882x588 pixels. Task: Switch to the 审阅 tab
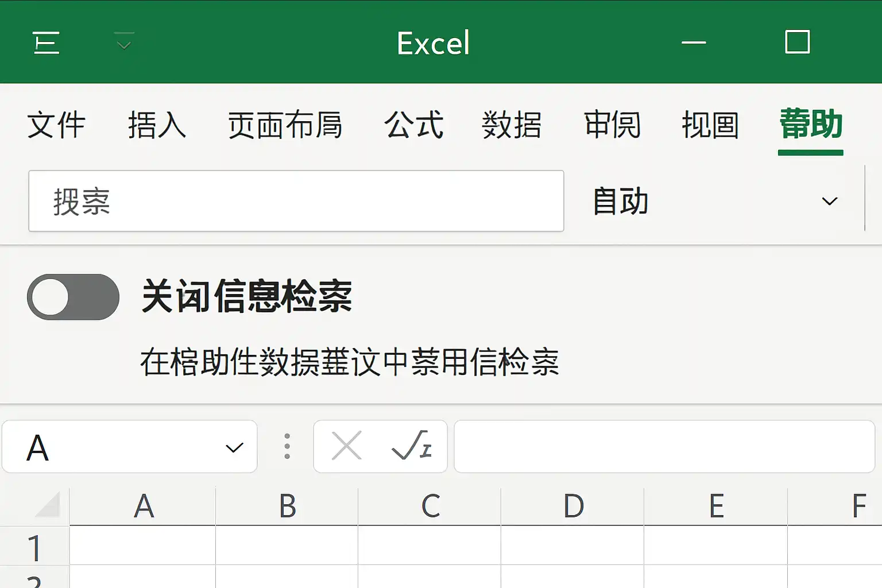tap(612, 126)
